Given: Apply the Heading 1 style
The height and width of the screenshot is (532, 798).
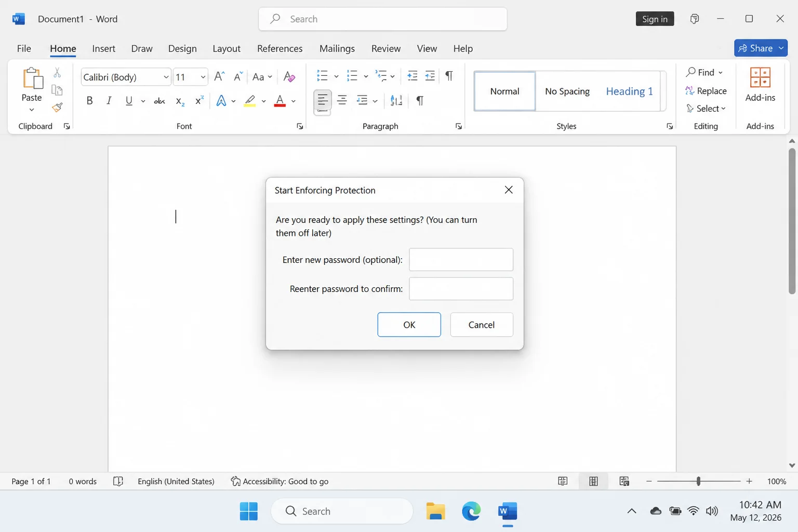Looking at the screenshot, I should pyautogui.click(x=629, y=91).
